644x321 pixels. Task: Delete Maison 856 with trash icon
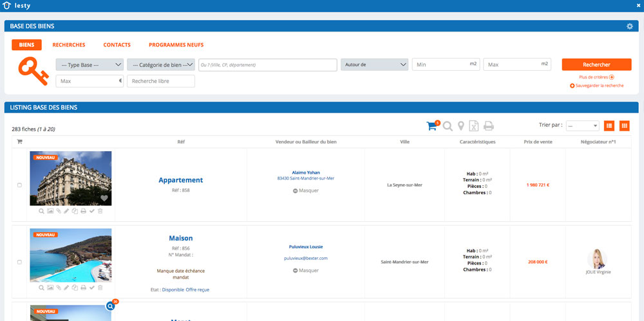click(x=100, y=288)
